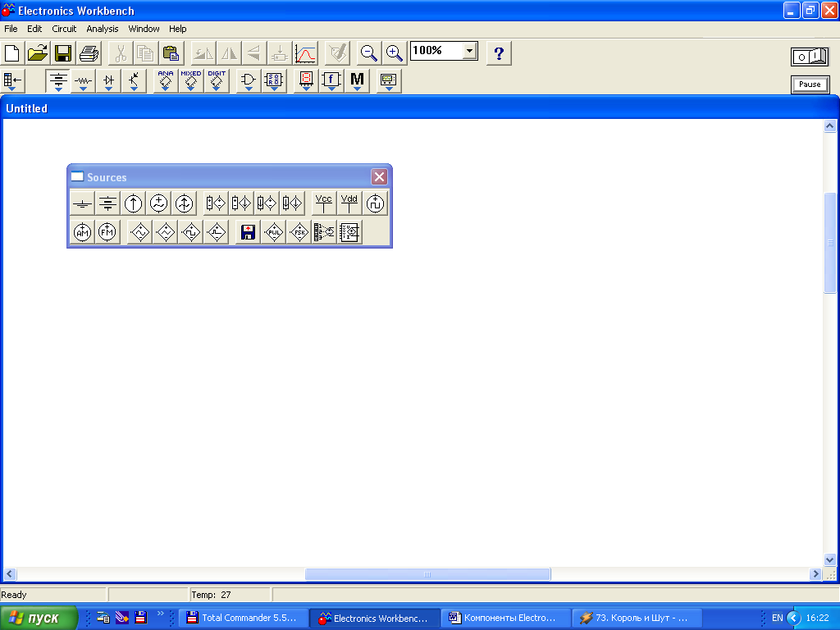Switch to Total Commander in taskbar
840x630 pixels.
(x=243, y=618)
